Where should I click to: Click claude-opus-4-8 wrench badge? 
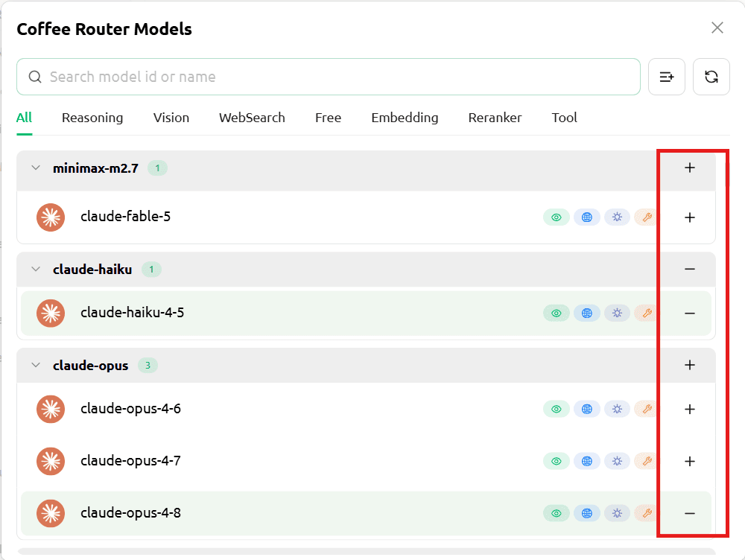point(646,513)
